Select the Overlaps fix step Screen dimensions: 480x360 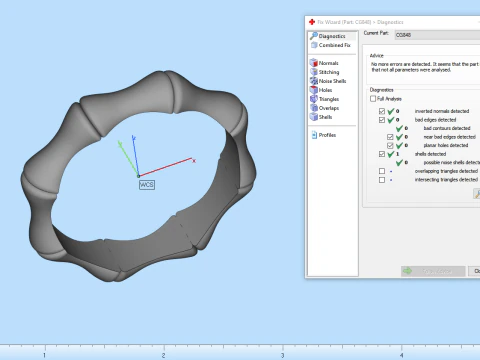click(x=324, y=108)
